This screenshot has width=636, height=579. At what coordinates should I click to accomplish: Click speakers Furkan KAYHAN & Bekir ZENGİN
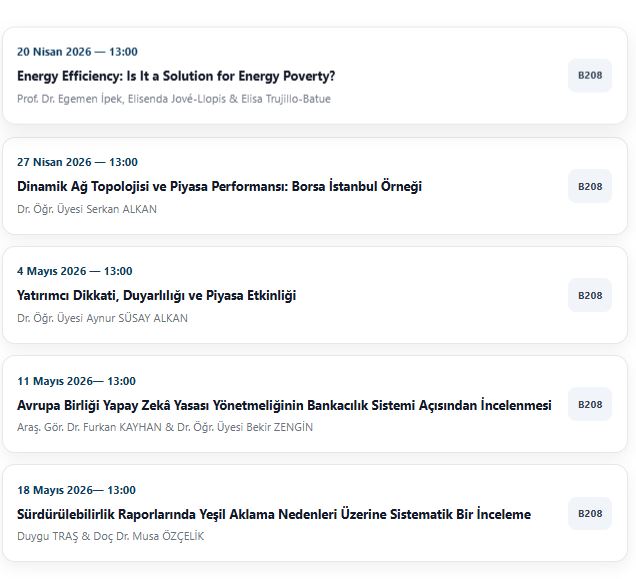pos(165,427)
